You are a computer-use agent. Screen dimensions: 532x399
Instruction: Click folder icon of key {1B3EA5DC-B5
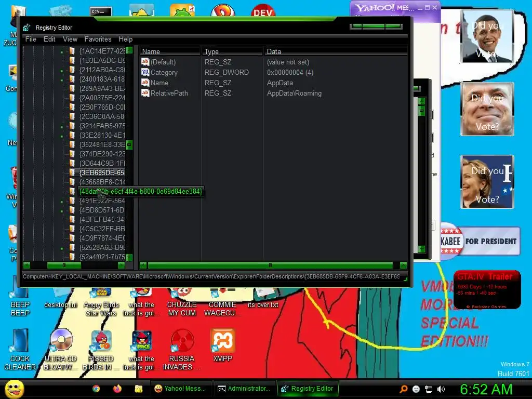pyautogui.click(x=72, y=60)
